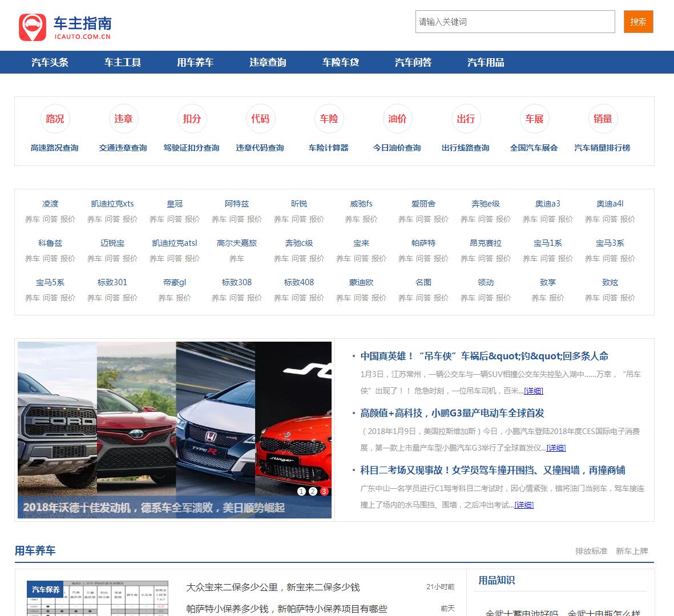Screen dimensions: 674x616
Task: Open the 高尔夫嘉旅 car model link
Action: click(x=237, y=243)
